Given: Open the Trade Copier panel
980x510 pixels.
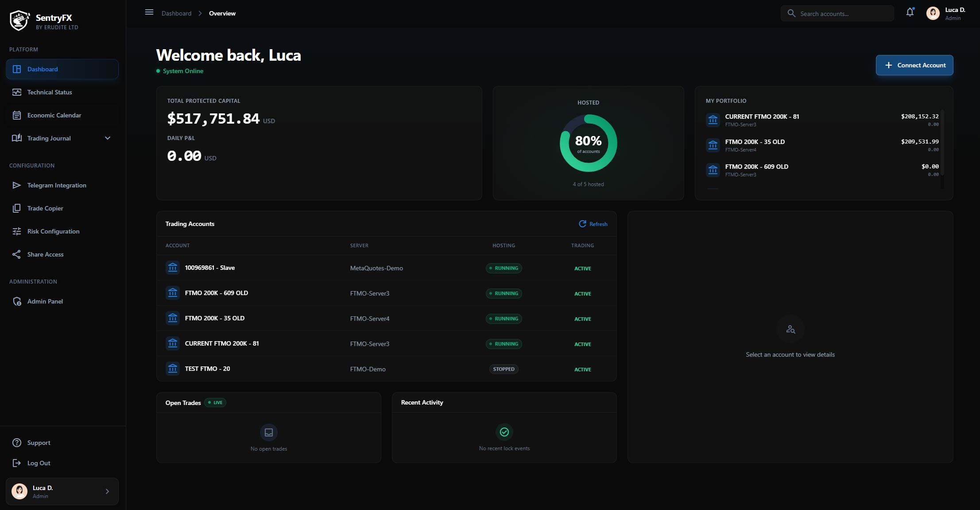Looking at the screenshot, I should point(46,208).
